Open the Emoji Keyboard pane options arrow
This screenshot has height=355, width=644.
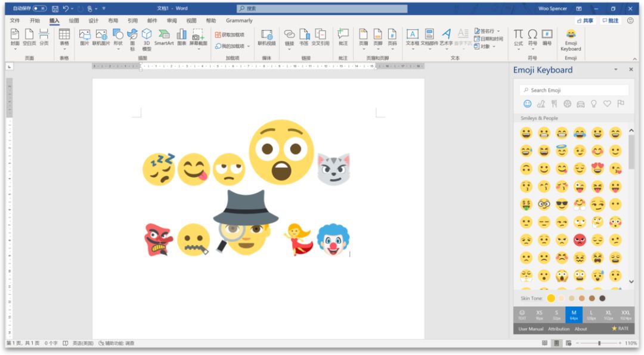(x=616, y=70)
